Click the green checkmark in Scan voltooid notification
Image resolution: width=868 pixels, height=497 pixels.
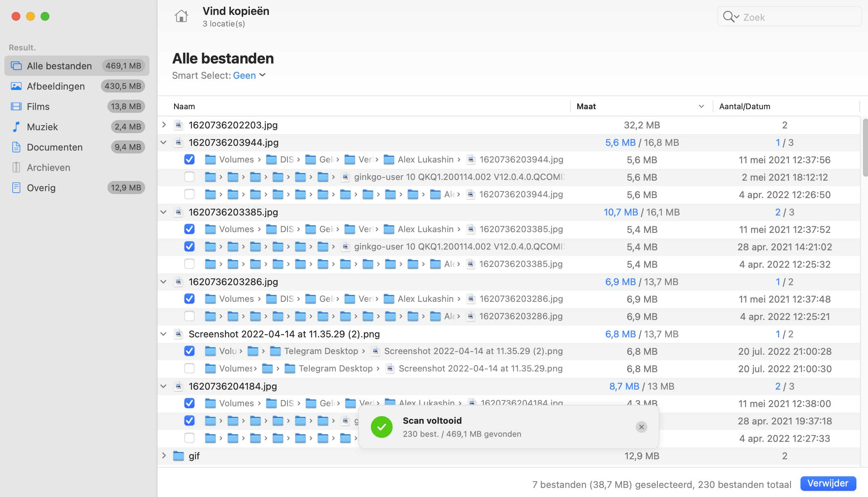coord(382,427)
